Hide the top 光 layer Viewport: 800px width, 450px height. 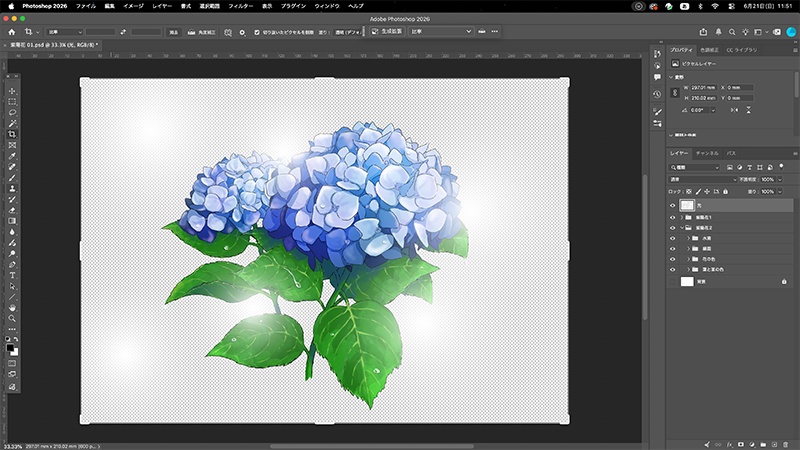click(672, 206)
